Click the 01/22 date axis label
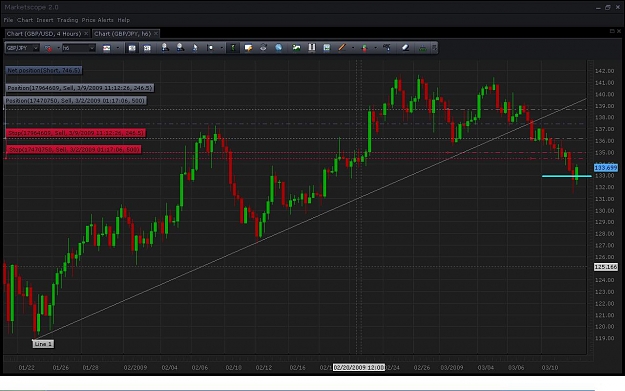The height and width of the screenshot is (391, 625). click(26, 367)
